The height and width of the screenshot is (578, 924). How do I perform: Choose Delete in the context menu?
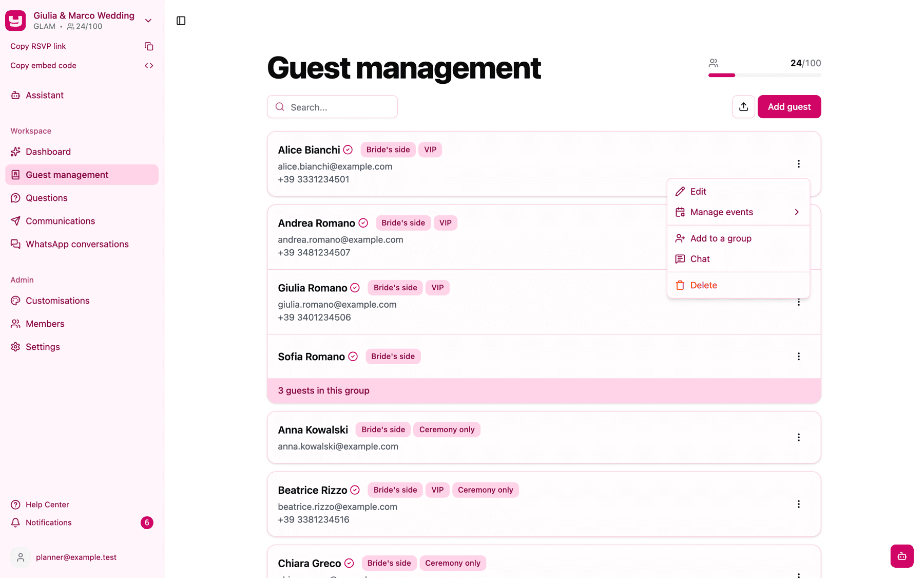pos(738,285)
